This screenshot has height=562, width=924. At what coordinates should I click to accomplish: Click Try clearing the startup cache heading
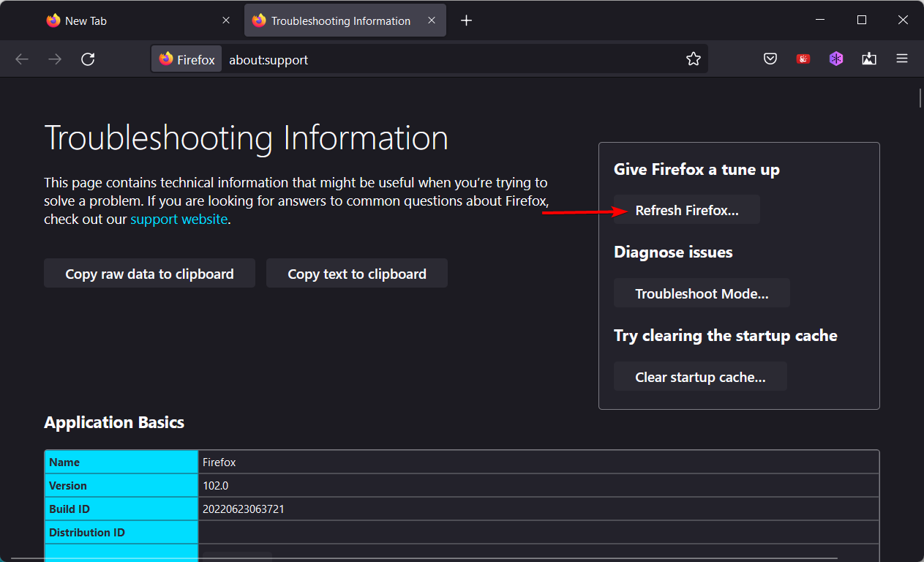coord(726,336)
